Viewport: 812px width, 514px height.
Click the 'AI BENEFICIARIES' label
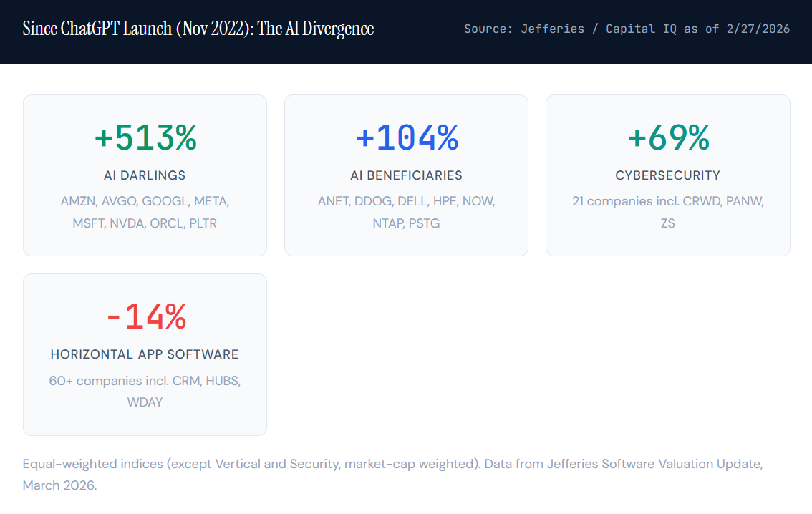(407, 175)
